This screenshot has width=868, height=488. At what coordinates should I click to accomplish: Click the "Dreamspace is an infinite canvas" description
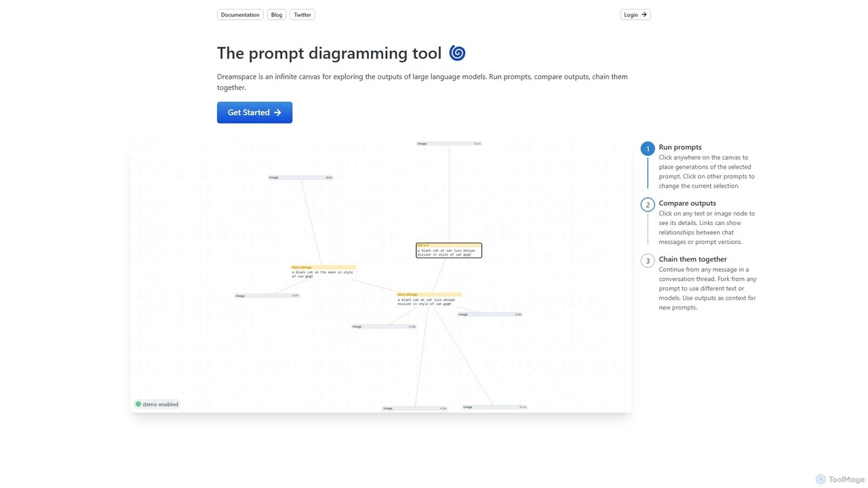click(422, 82)
